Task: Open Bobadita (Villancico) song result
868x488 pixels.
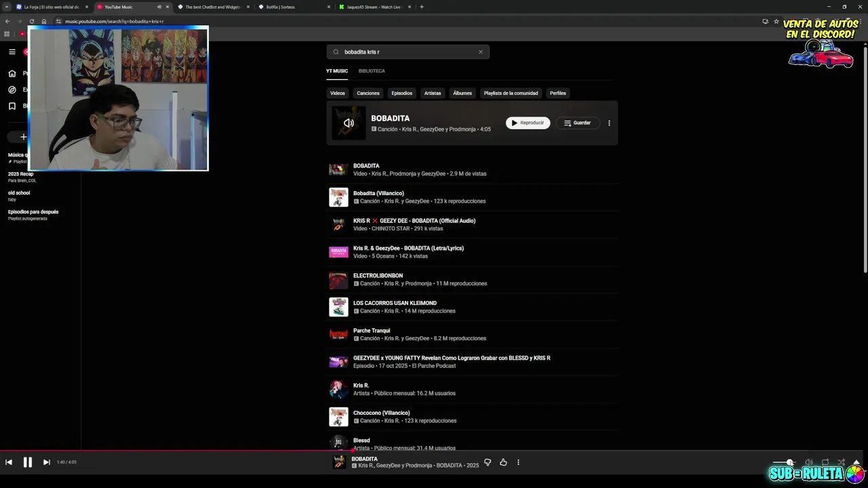Action: (472, 197)
